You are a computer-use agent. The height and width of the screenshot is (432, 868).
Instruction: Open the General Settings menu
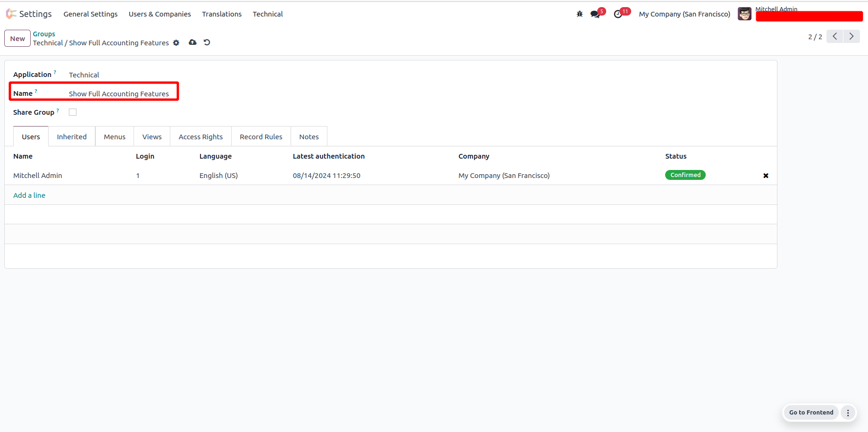91,14
